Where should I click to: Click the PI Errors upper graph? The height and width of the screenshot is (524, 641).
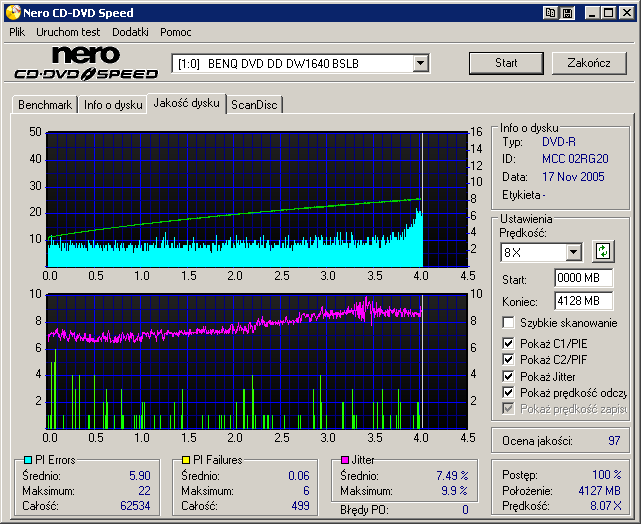coord(257,199)
